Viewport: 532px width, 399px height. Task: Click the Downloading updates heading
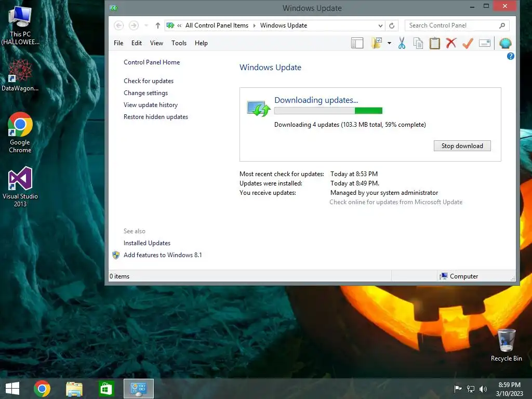click(316, 100)
